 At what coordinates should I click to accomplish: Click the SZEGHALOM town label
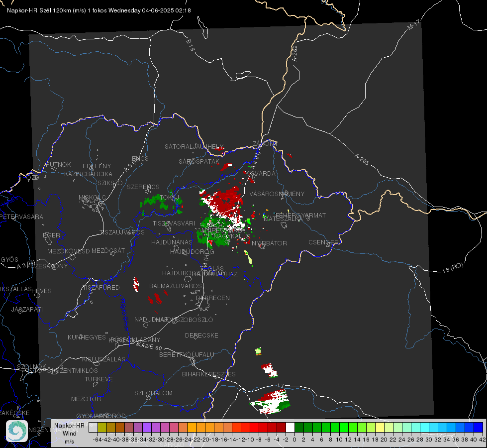[x=153, y=393]
